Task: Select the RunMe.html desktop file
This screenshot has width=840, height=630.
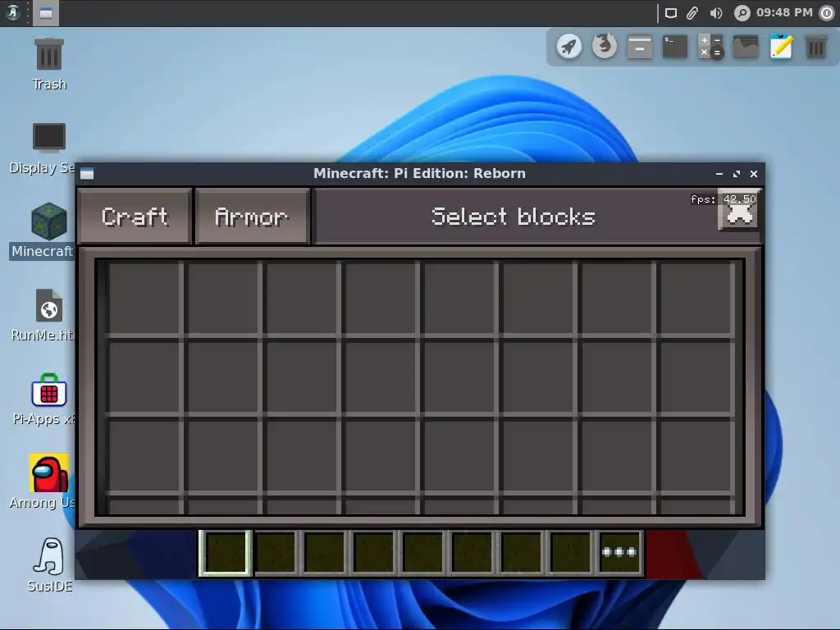Action: tap(44, 315)
